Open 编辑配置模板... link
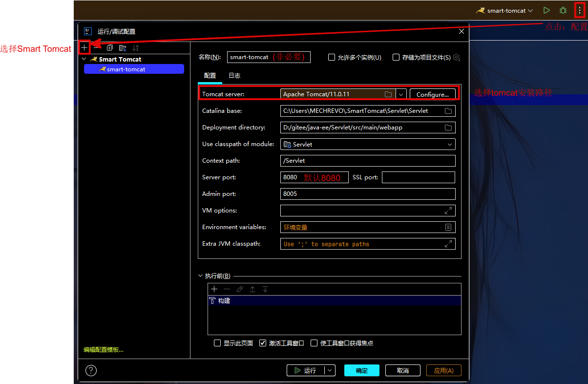This screenshot has height=384, width=588. (104, 350)
